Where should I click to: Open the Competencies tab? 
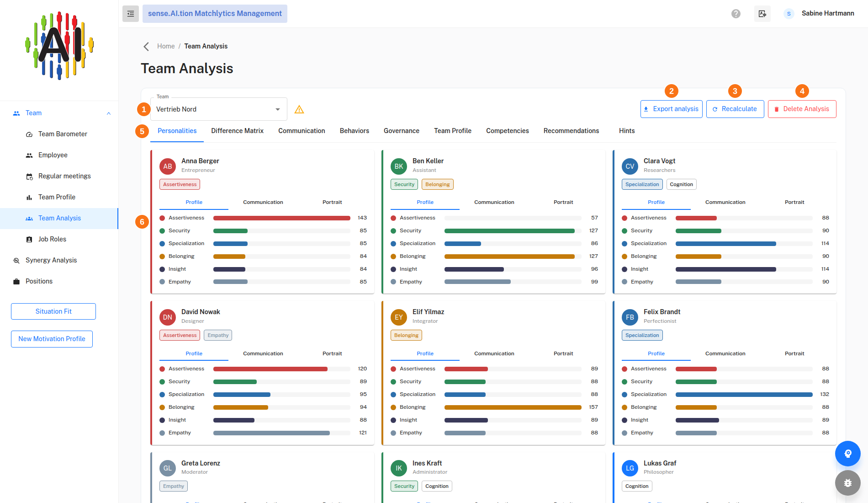[508, 131]
